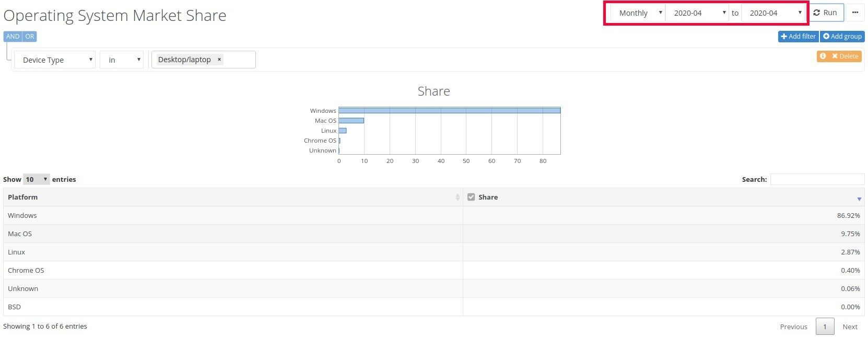Remove the Desktop/laptop filter tag
Viewport: 868px width, 337px height.
point(219,60)
